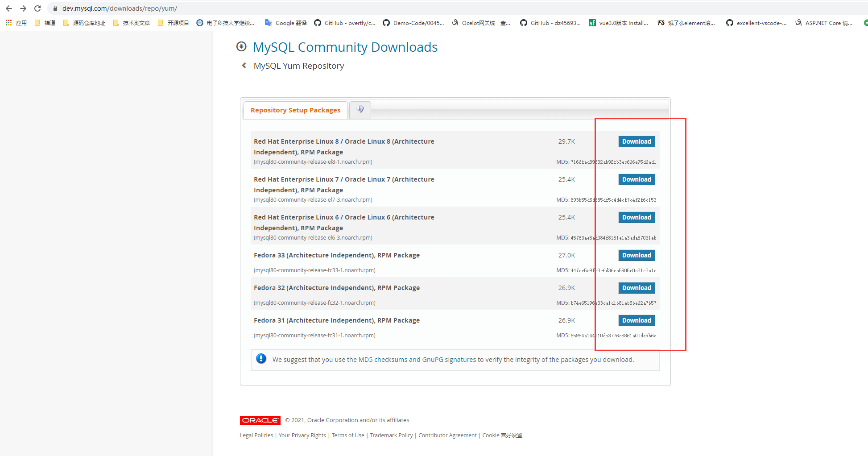The image size is (868, 456).
Task: Click the mysql80-community-release-fc32-1.noarch.rpm filename
Action: pyautogui.click(x=314, y=303)
